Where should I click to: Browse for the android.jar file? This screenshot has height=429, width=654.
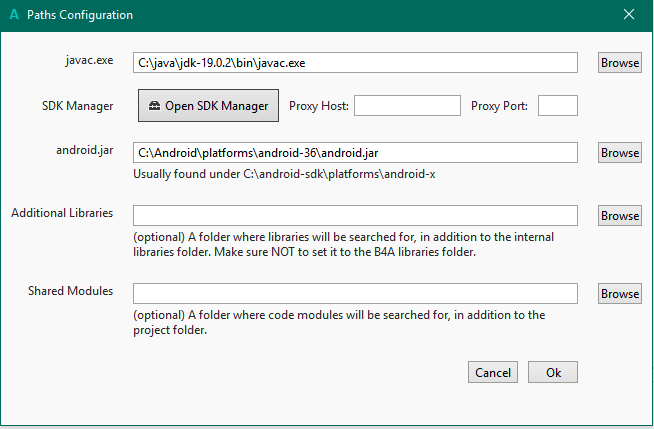point(620,153)
